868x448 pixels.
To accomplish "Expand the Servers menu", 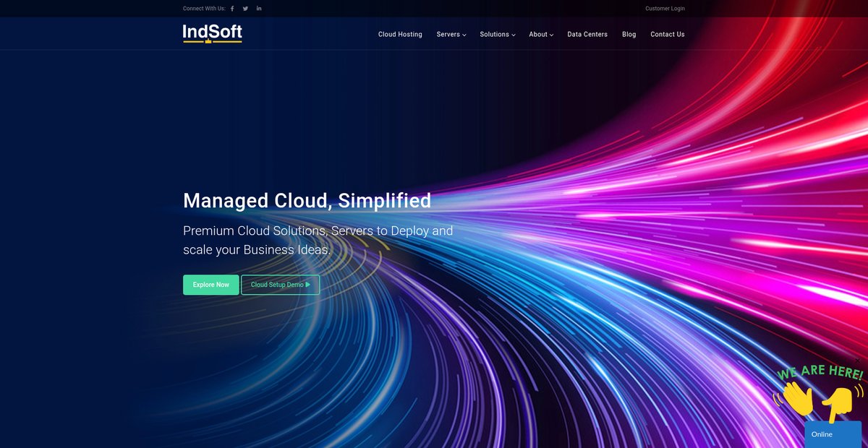I will coord(451,34).
